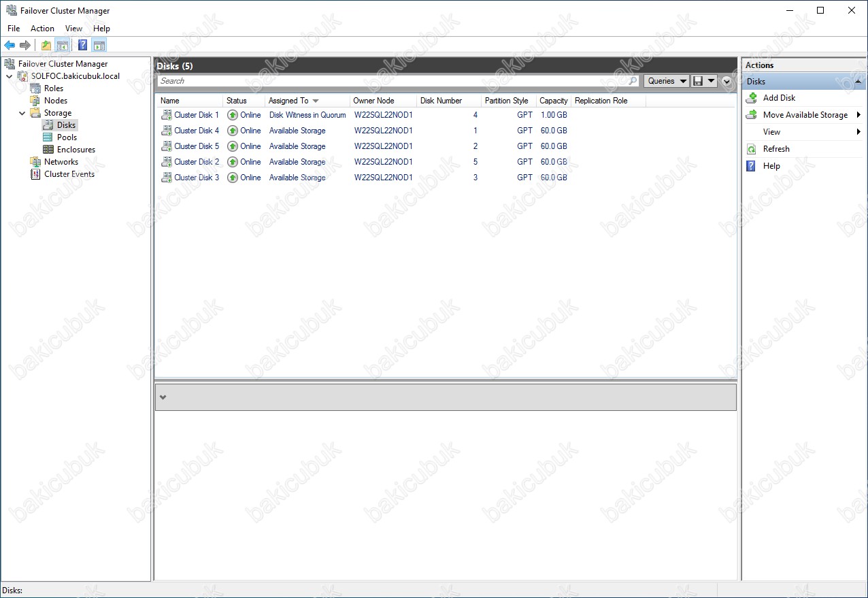
Task: Collapse the Storage tree node
Action: click(22, 113)
